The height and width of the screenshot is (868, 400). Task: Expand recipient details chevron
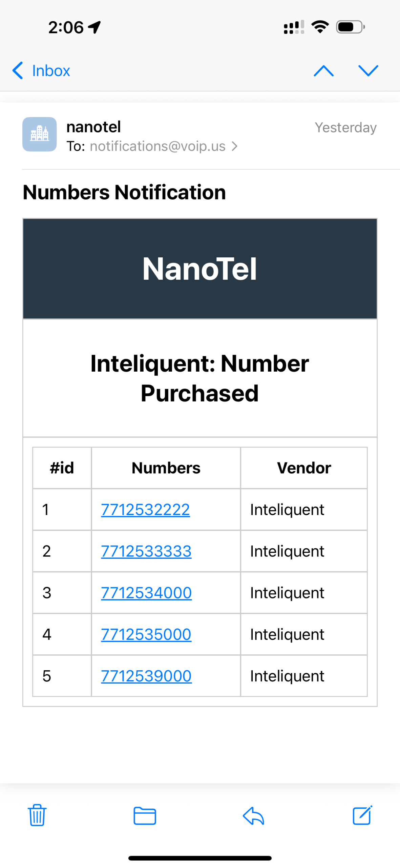235,146
